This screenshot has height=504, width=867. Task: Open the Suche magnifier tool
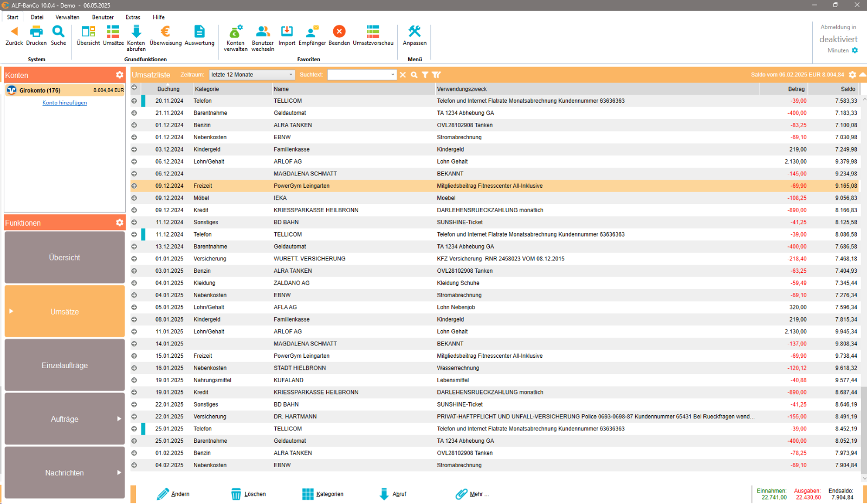coord(59,31)
